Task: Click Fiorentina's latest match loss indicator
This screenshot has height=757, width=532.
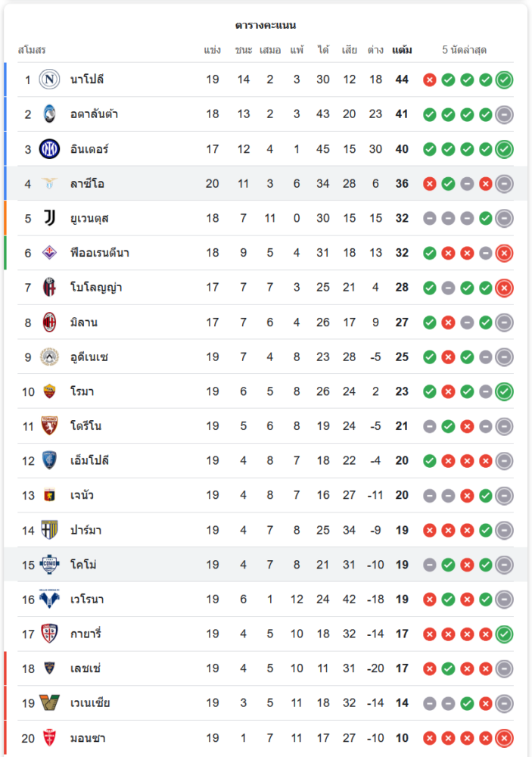Action: 505,253
